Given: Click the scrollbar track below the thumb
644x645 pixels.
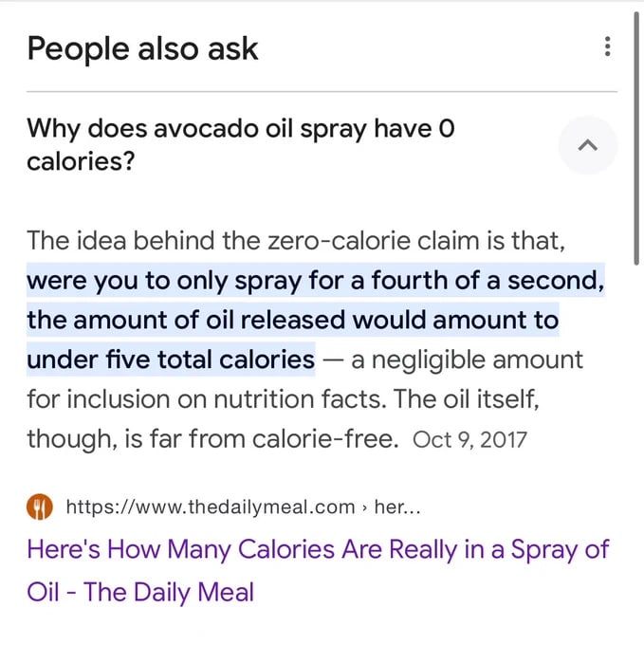Looking at the screenshot, I should coord(636,427).
